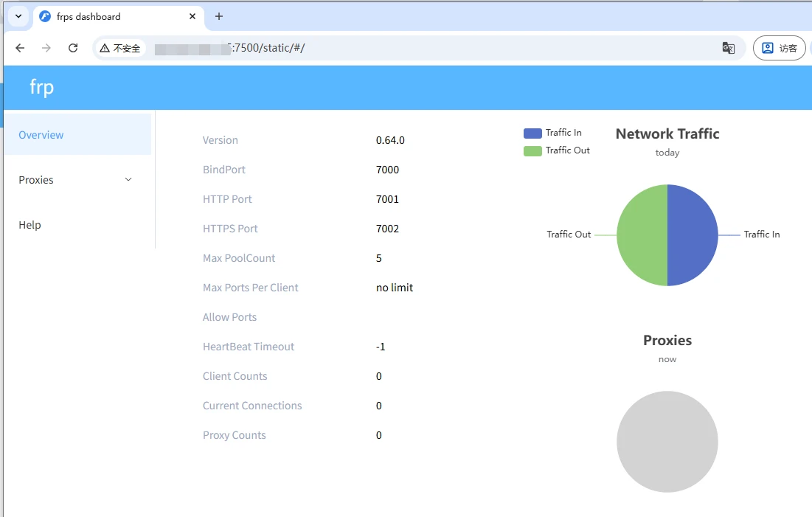Click the green Traffic Out pie slice
This screenshot has height=517, width=812.
642,235
